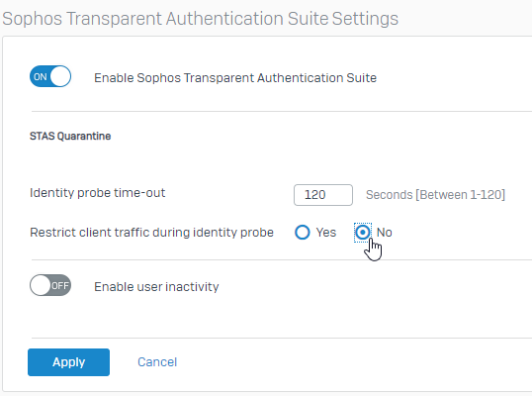This screenshot has width=532, height=396.
Task: Click the ON text inside the STAS switch
Action: (40, 77)
